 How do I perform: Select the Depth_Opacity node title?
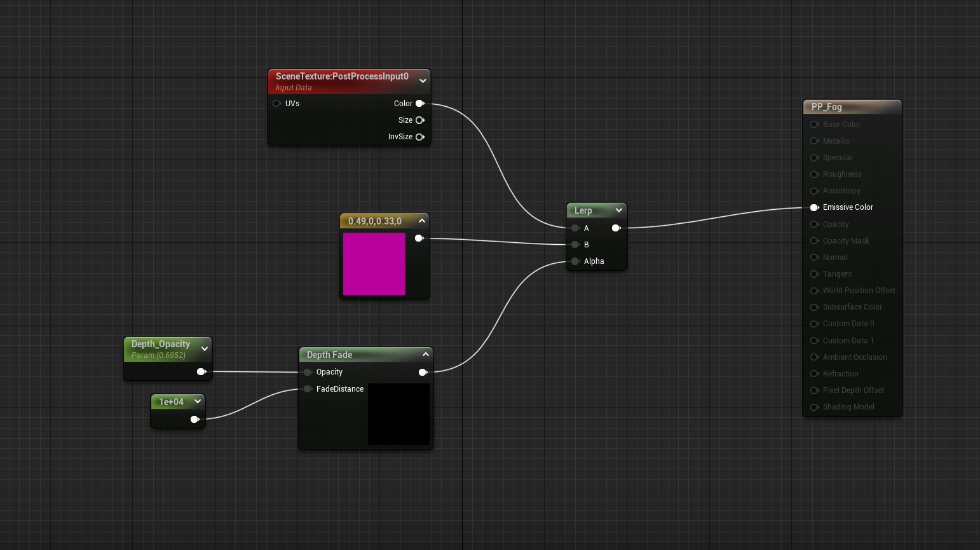161,344
